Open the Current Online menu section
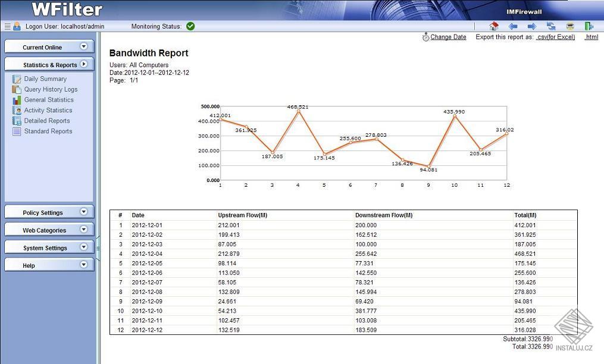This screenshot has width=604, height=364. (x=49, y=47)
